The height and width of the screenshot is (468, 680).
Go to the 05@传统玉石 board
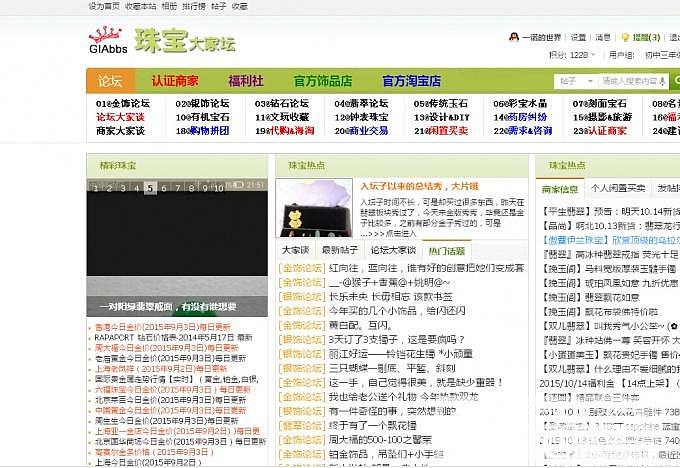441,104
